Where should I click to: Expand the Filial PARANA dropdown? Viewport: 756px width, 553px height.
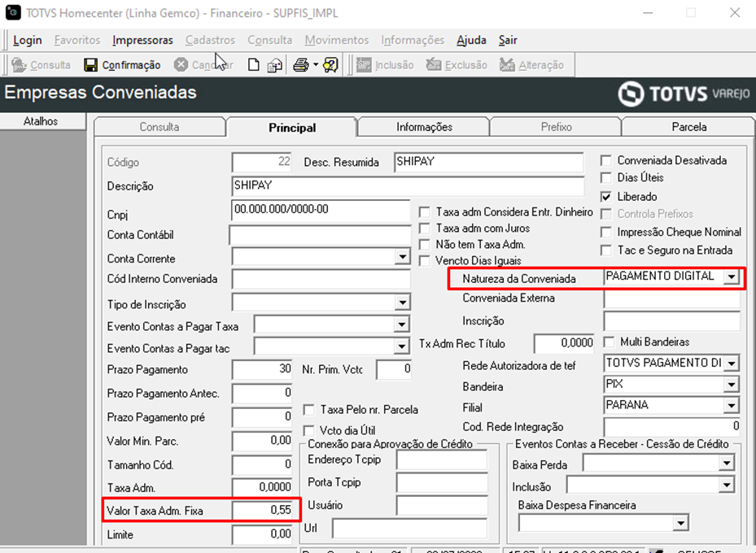tap(732, 406)
